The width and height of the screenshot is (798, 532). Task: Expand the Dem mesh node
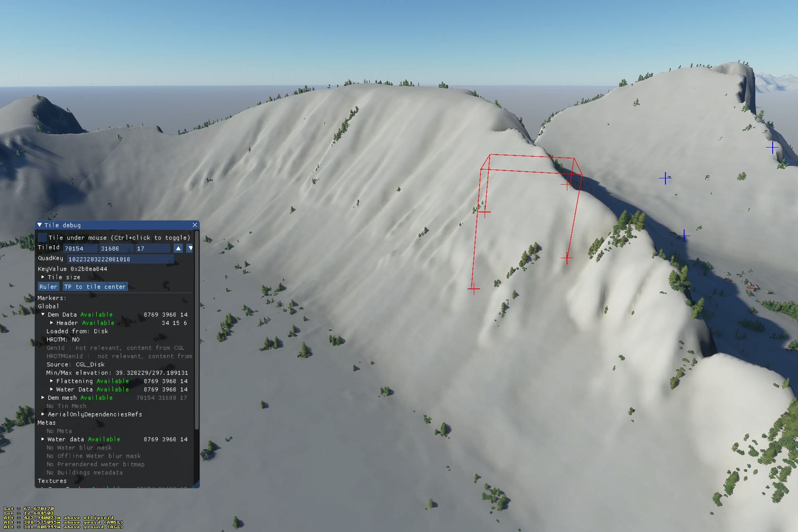click(x=43, y=398)
